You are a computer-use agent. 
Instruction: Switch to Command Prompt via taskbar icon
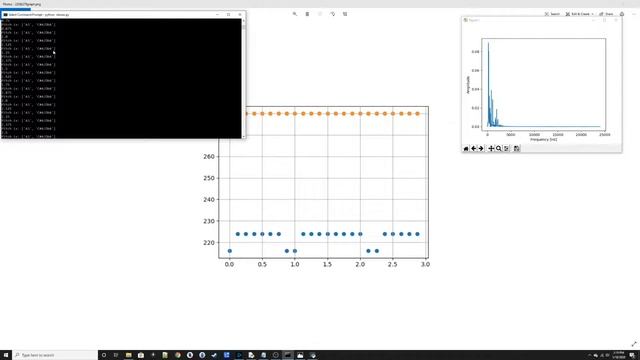click(288, 355)
